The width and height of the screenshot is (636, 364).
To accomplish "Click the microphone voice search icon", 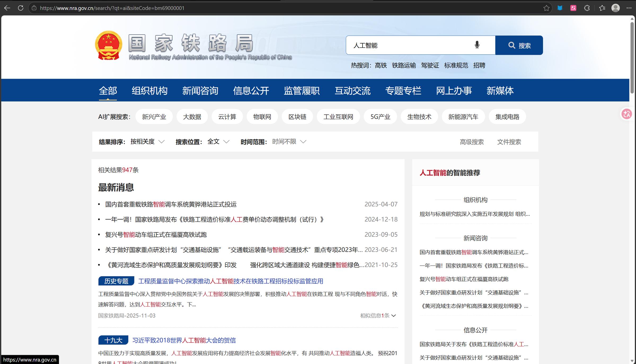I will tap(477, 45).
